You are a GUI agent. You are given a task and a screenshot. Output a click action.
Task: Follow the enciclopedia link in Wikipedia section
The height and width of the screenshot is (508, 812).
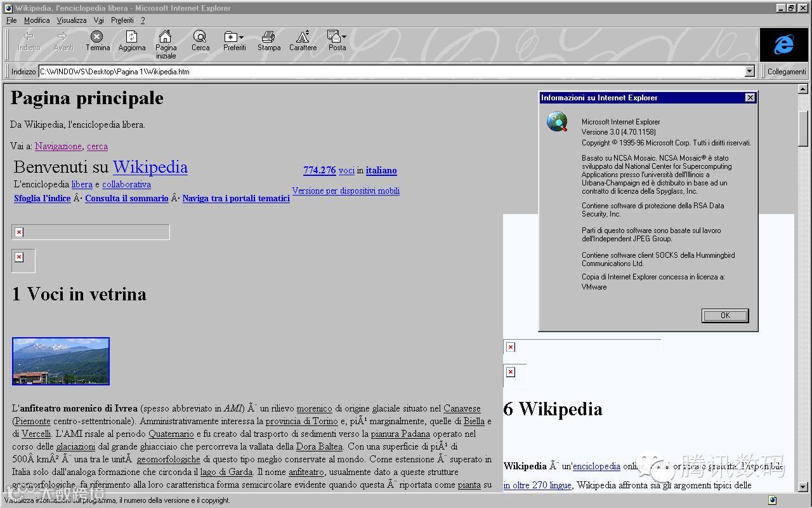click(596, 466)
